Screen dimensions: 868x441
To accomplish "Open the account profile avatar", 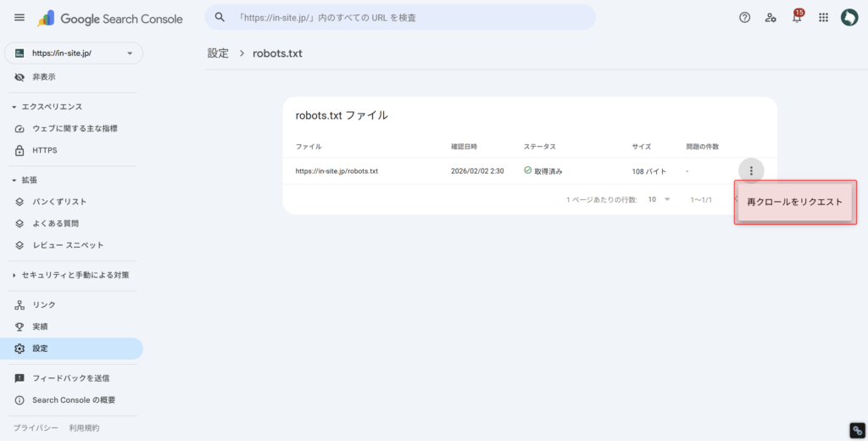I will click(849, 18).
